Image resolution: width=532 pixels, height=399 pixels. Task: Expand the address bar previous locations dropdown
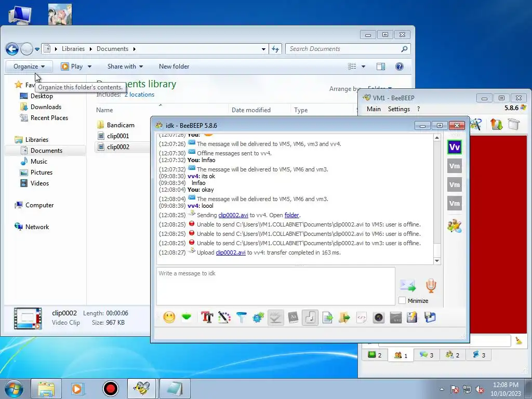pos(263,49)
